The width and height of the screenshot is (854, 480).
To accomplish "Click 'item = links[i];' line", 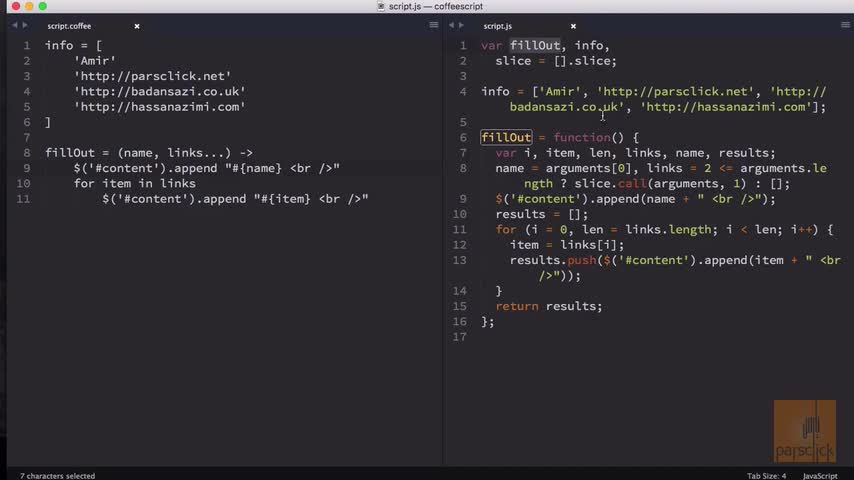I will point(567,245).
